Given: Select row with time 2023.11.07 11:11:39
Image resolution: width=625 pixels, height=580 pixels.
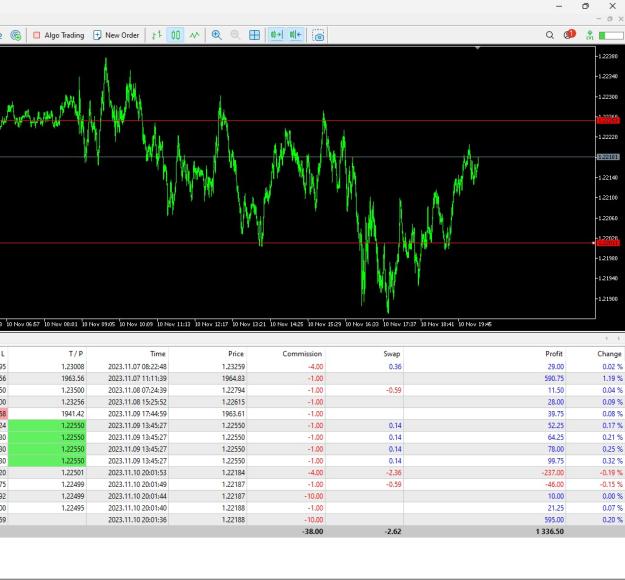Looking at the screenshot, I should pos(312,378).
